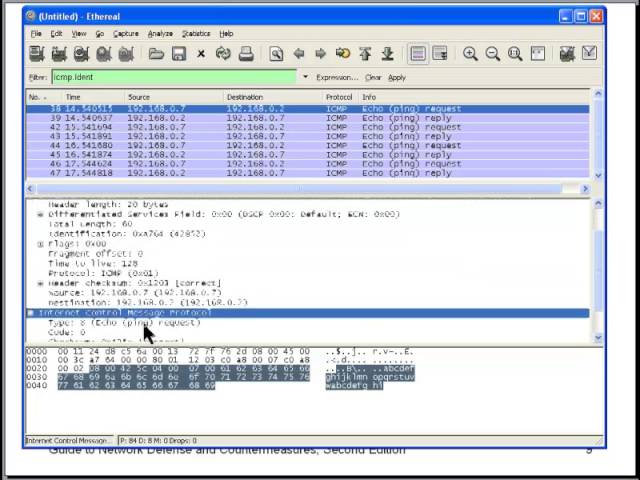Click hex dump row 0030 bytes
640x480 pixels.
pos(184,377)
